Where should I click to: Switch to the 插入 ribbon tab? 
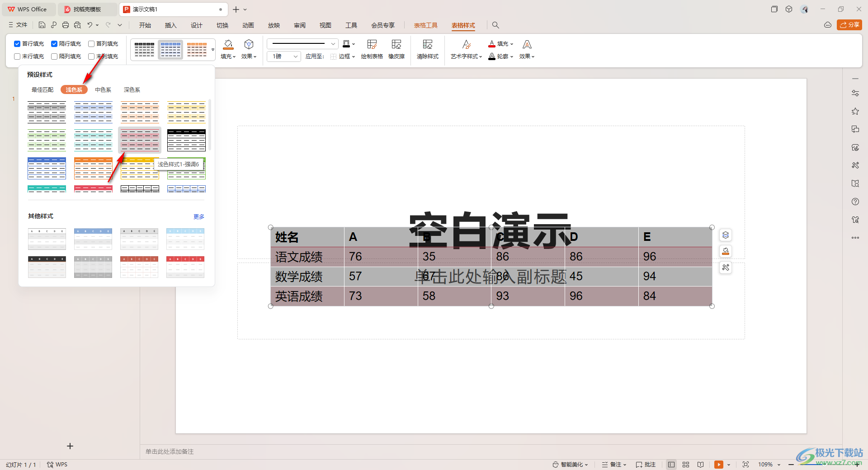click(171, 25)
